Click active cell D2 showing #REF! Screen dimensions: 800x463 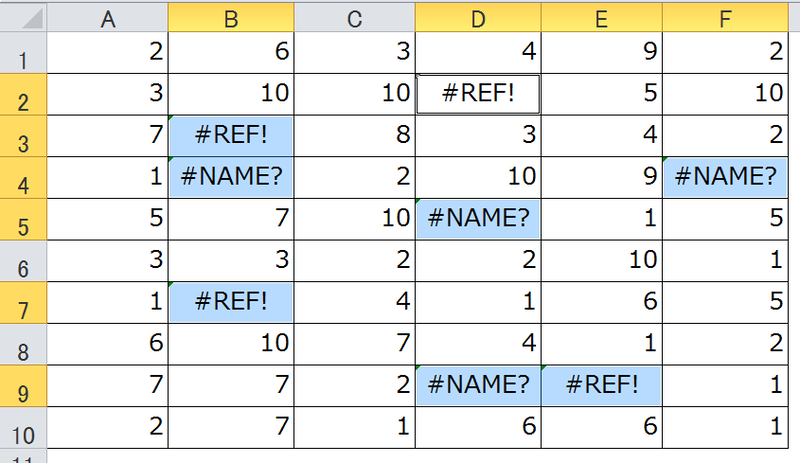point(478,94)
